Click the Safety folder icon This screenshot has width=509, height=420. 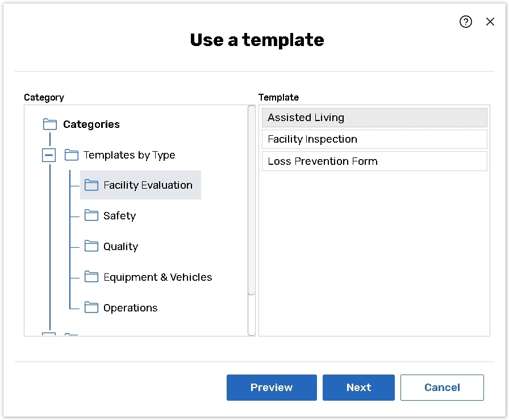coord(91,215)
